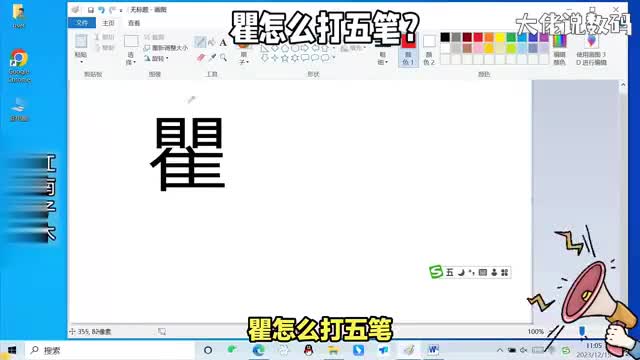This screenshot has width=640, height=360.
Task: Click the rectangular Select tool
Action: coord(131,42)
